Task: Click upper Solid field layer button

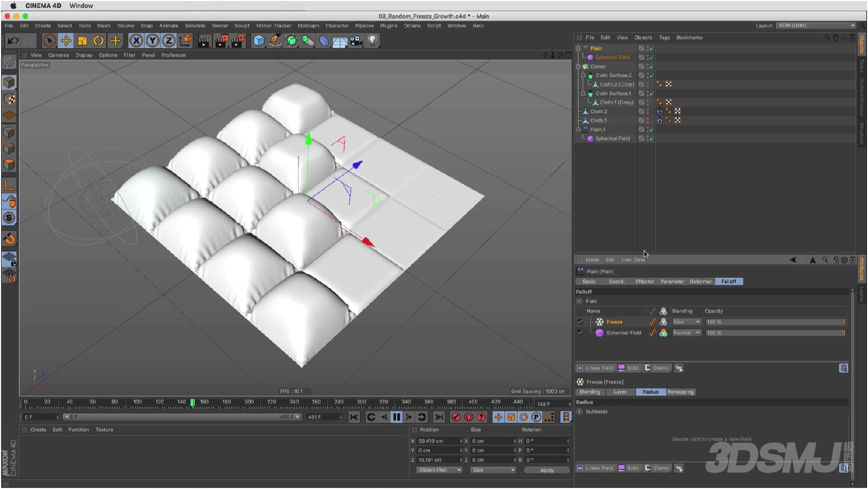Action: (x=629, y=368)
